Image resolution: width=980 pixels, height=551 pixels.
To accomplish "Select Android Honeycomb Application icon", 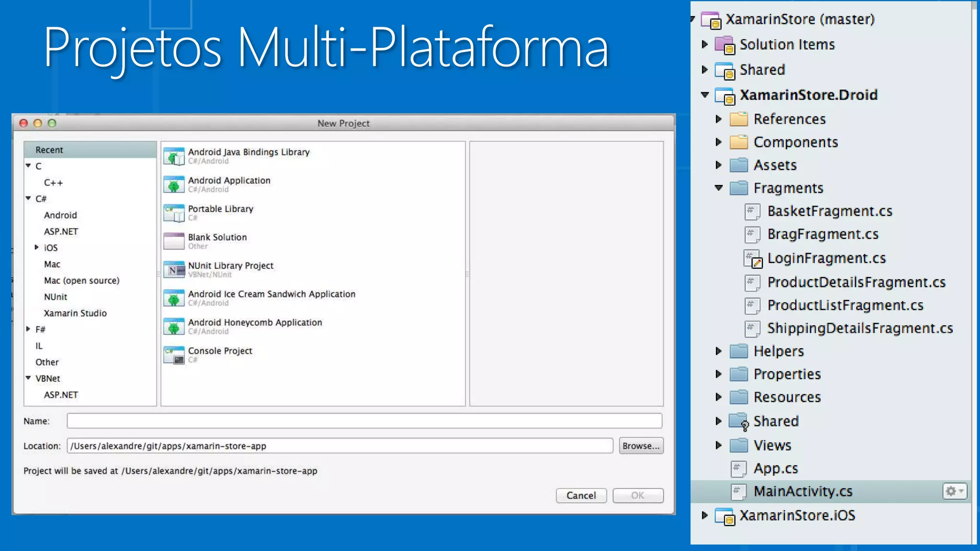I will click(174, 327).
